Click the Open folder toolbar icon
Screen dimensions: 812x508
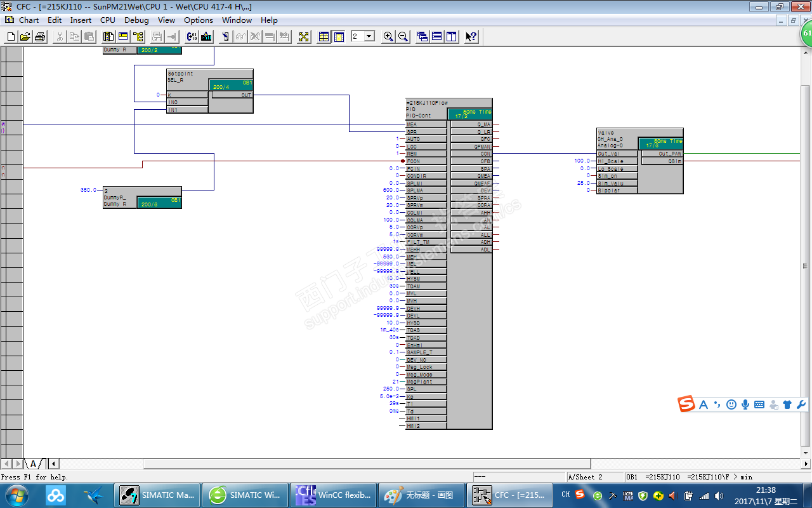click(25, 37)
